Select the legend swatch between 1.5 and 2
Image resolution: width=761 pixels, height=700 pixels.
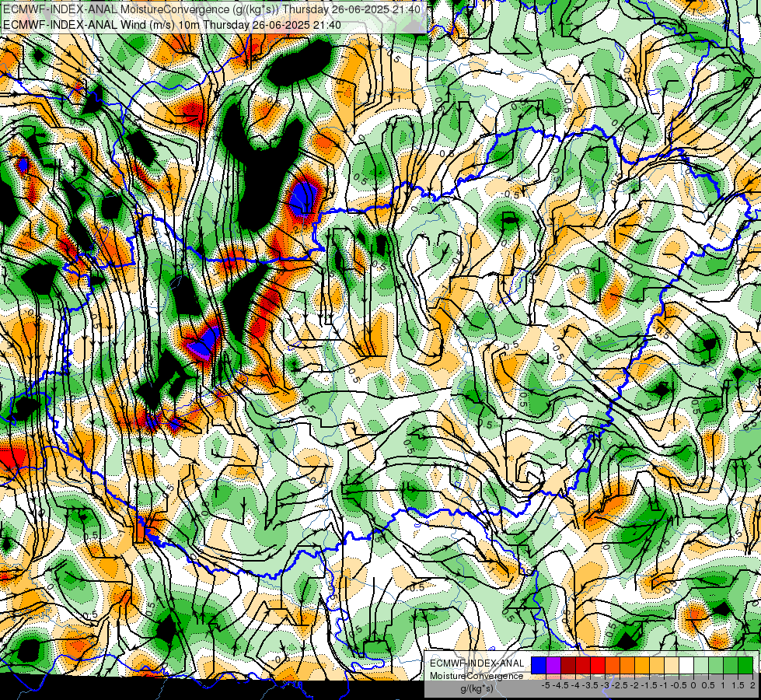[x=745, y=665]
